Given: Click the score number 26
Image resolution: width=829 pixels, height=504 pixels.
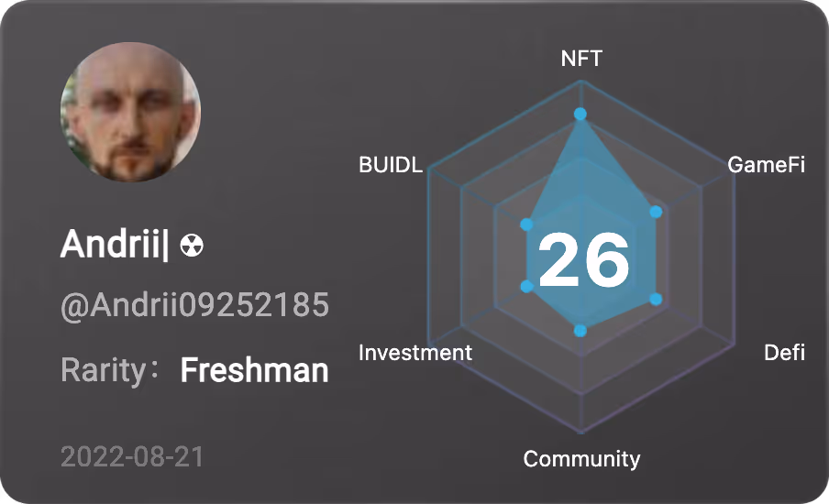Looking at the screenshot, I should click(583, 260).
